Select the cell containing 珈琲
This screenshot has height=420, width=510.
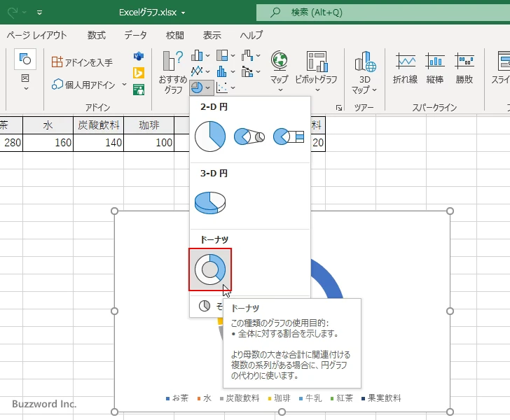(x=149, y=125)
